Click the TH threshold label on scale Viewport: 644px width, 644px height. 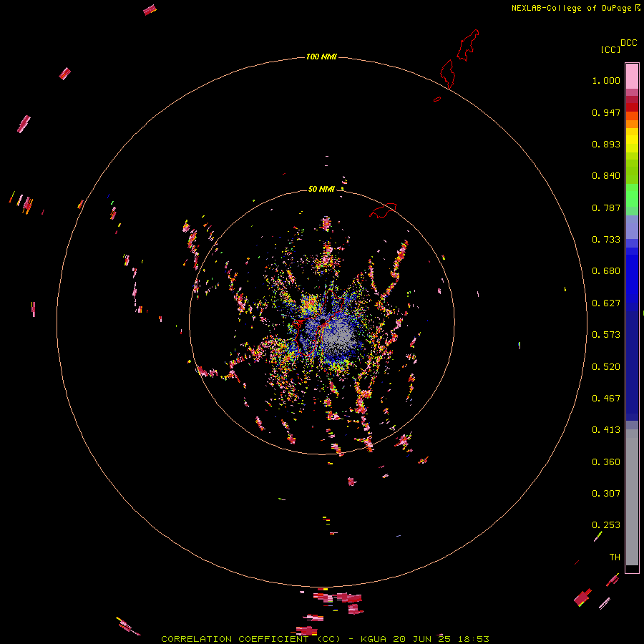[615, 557]
